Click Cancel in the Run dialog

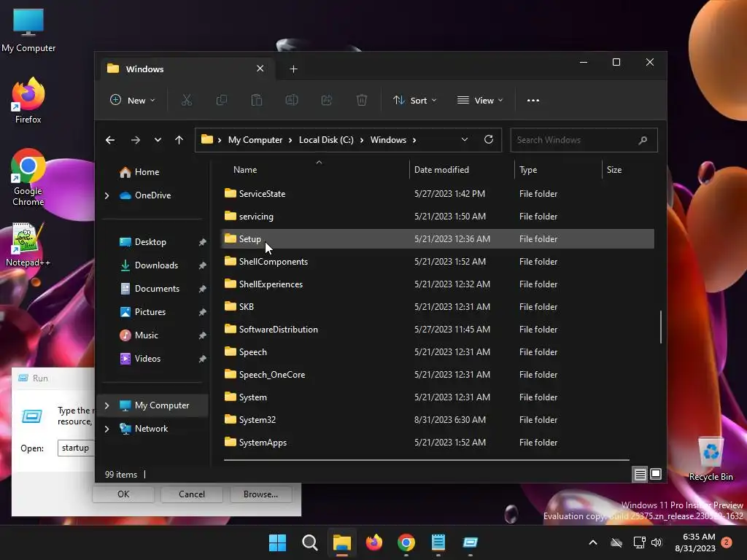click(x=192, y=494)
